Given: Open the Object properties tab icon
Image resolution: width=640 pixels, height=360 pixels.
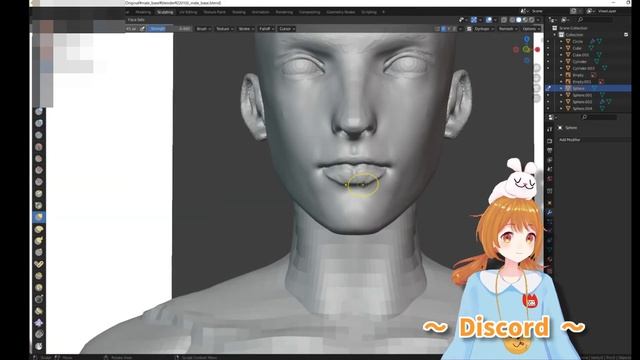Looking at the screenshot, I should tap(550, 203).
